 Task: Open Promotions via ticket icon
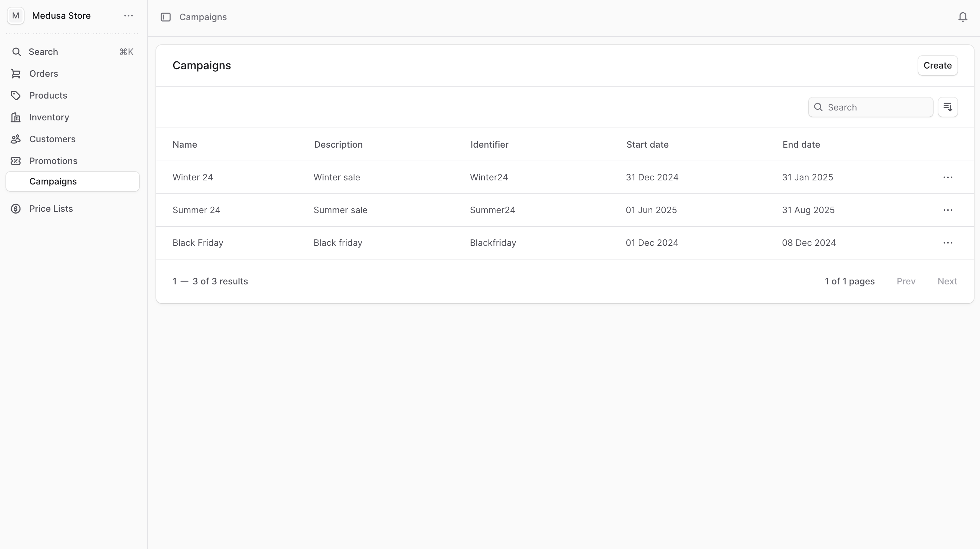click(16, 161)
